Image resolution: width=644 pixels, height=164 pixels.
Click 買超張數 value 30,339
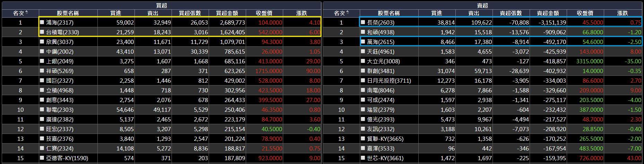point(199,52)
